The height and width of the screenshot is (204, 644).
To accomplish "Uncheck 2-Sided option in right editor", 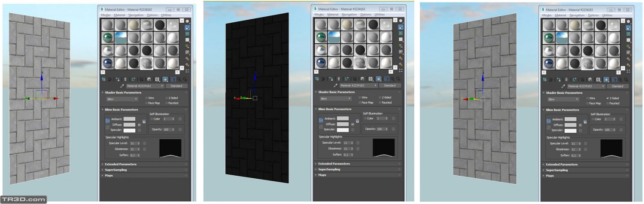I will 608,98.
